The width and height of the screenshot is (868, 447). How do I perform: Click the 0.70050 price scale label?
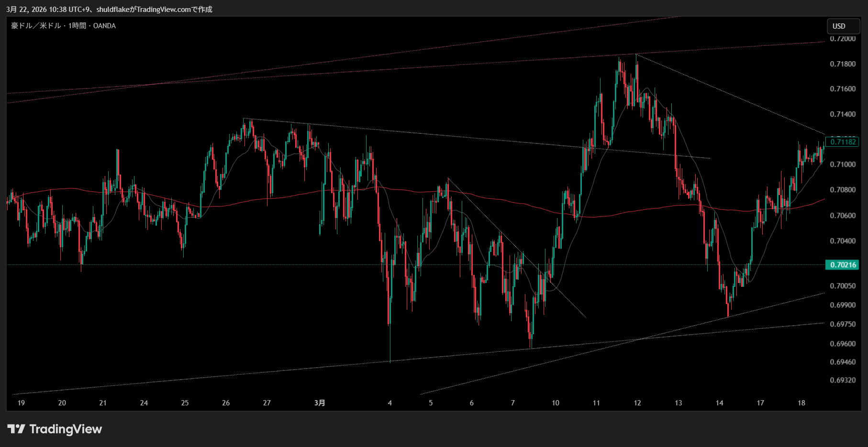point(842,286)
